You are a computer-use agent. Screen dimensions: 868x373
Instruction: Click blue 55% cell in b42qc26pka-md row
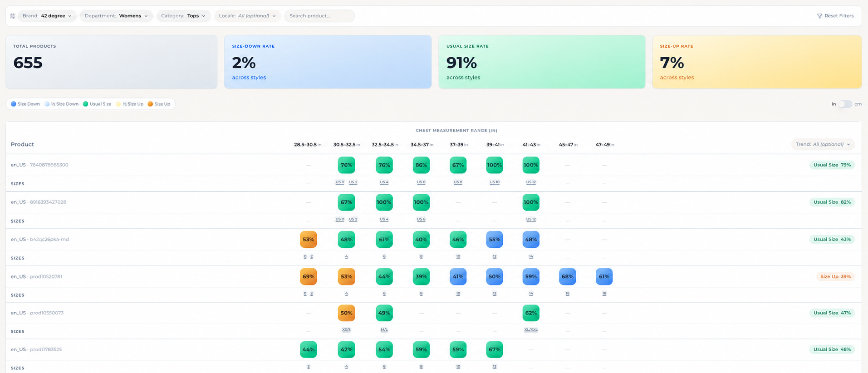495,240
